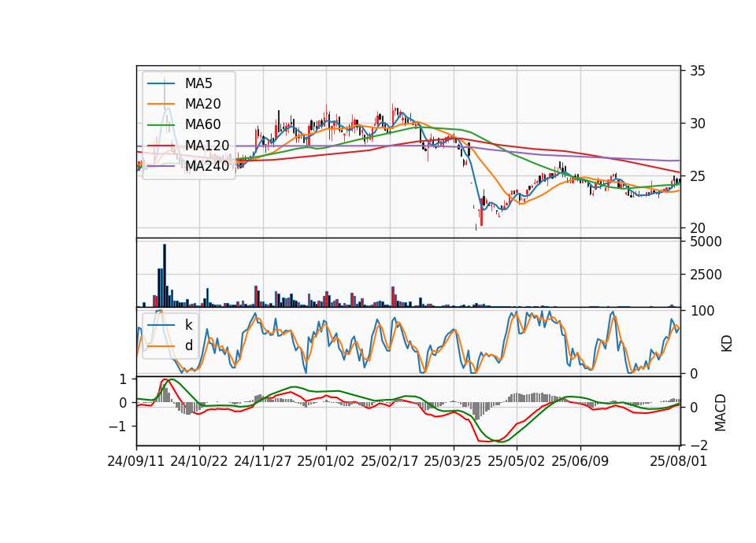Screen dimensions: 756x543
Task: Click the price axis value 20
Action: tap(698, 228)
